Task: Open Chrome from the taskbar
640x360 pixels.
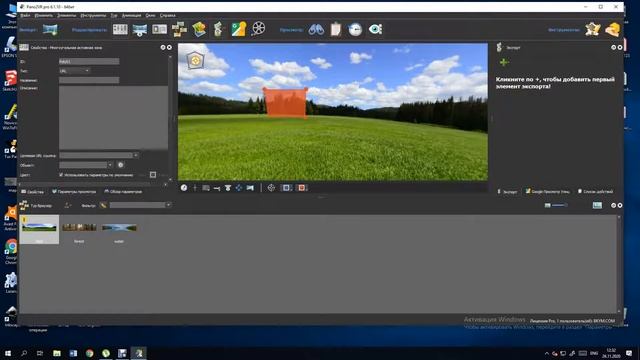Action: point(89,353)
